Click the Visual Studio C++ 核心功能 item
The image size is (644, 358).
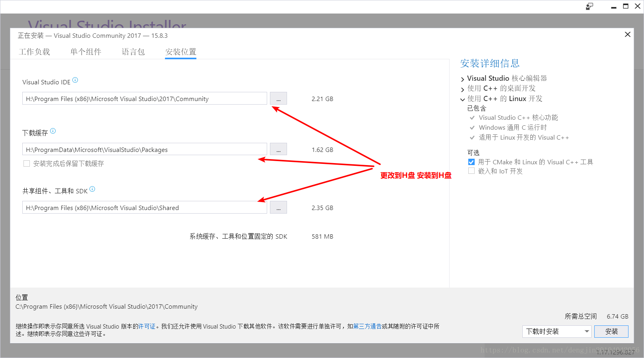click(x=518, y=118)
